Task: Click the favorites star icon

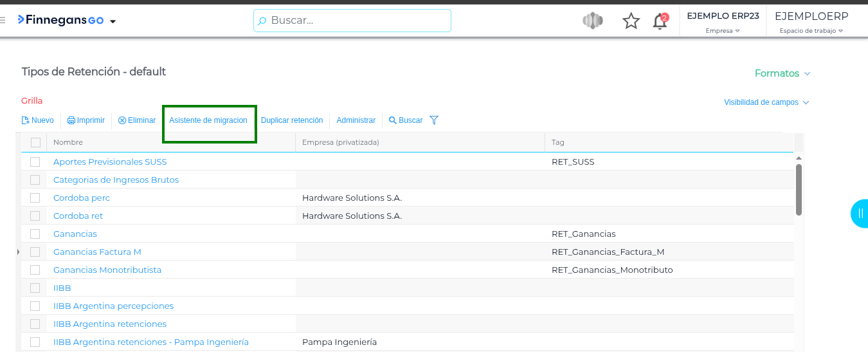Action: [631, 21]
